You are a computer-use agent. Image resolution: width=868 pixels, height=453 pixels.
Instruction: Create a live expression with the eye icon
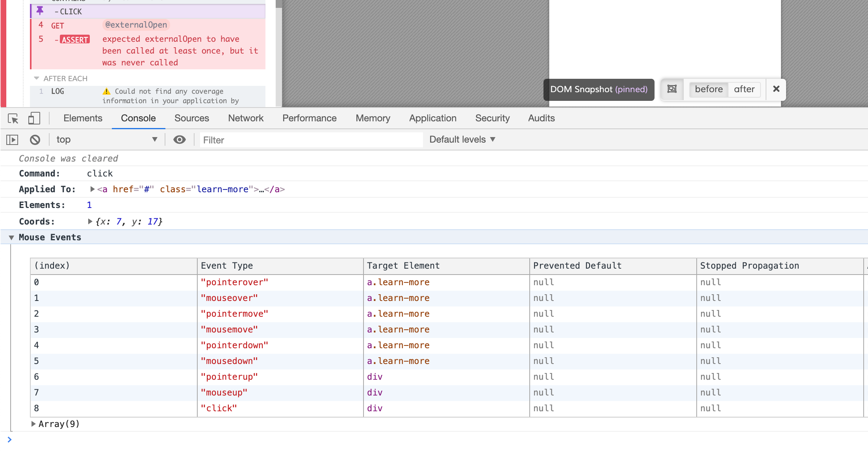tap(180, 139)
